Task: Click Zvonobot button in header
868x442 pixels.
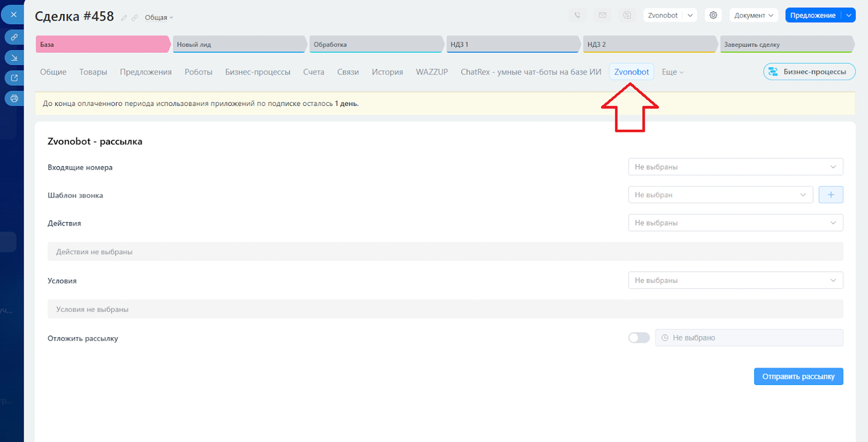Action: pyautogui.click(x=663, y=15)
